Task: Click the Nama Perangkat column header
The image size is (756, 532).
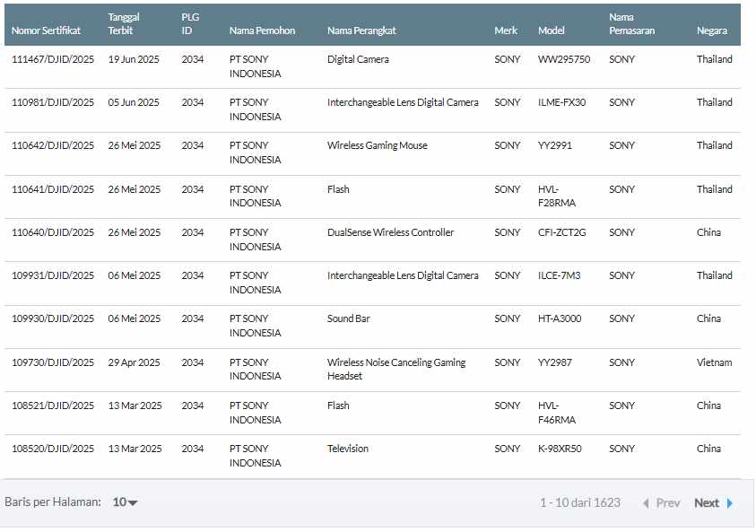Action: coord(361,31)
